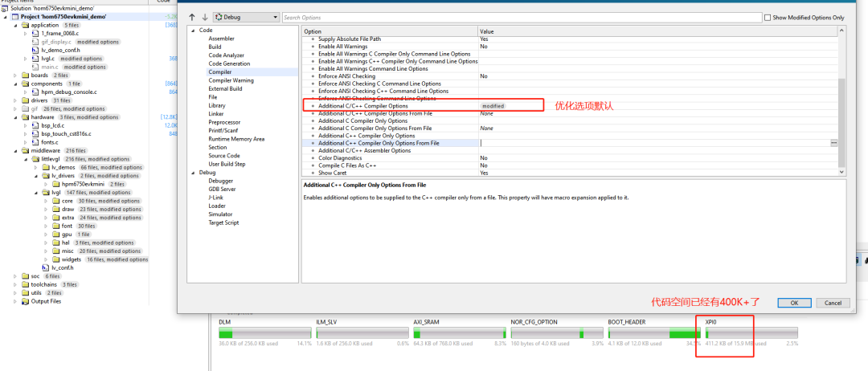Select the Assembler options category

222,39
